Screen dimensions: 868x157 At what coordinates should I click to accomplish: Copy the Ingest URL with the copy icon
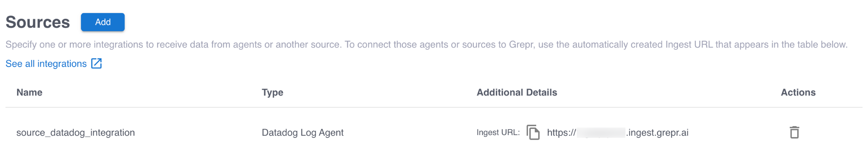coord(533,132)
